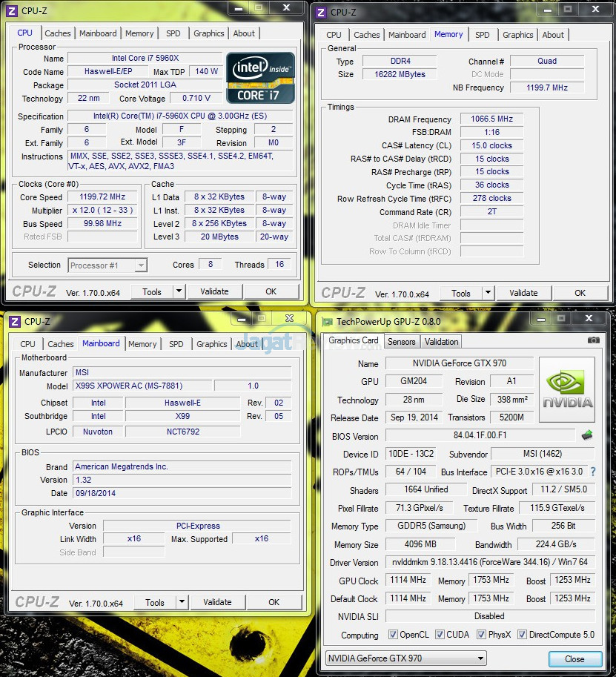Open Tools dropdown arrow in Mainboard window
Screen dimensions: 616x677
pyautogui.click(x=182, y=602)
